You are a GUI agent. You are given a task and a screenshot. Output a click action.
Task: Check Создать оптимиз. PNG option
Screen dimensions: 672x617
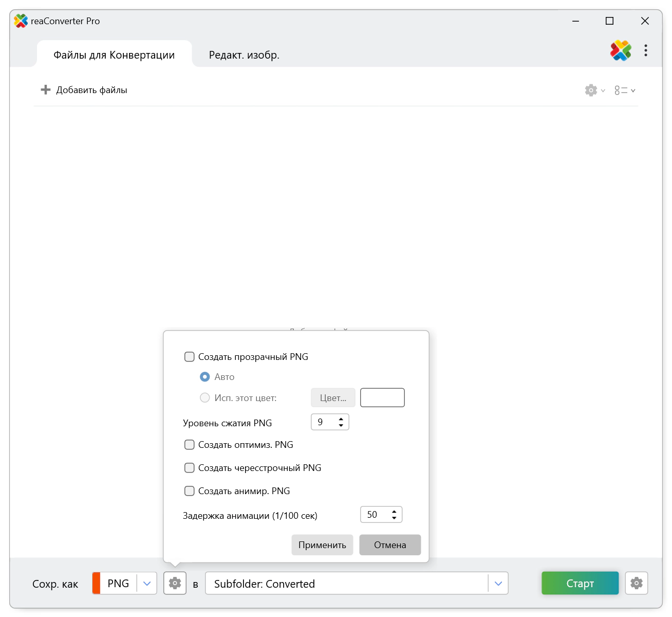(x=190, y=445)
